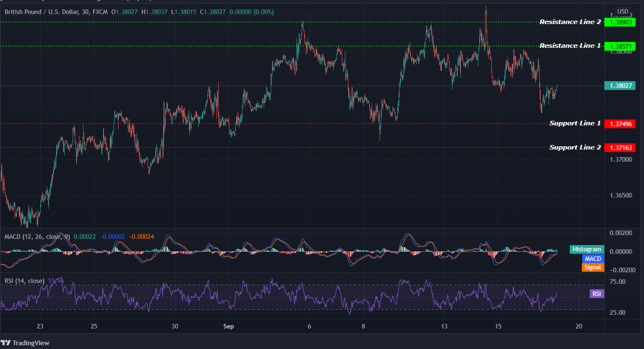This screenshot has width=644, height=349.
Task: Click the blue MACD legend label
Action: (593, 259)
